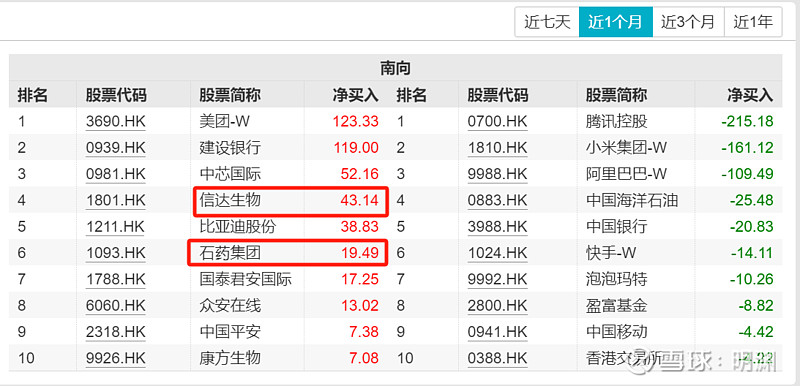Open stock code link 9992.HK
The height and width of the screenshot is (386, 800).
tap(497, 279)
